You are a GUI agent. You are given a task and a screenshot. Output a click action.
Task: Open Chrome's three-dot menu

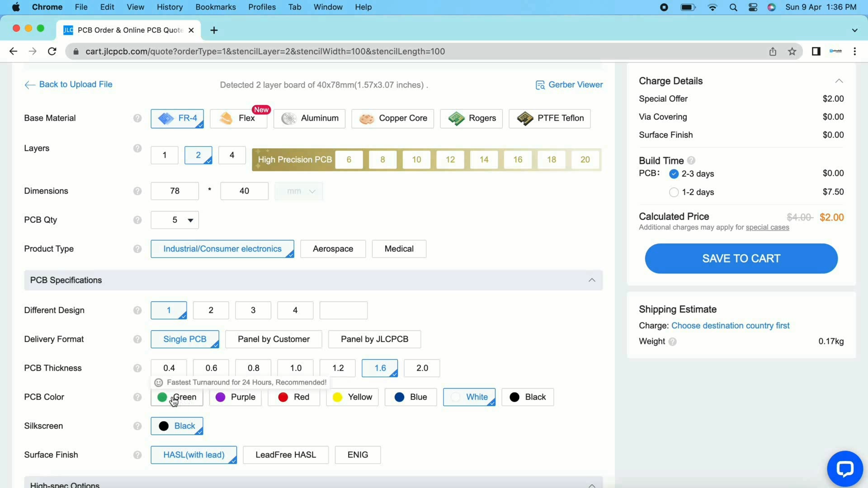[x=854, y=52]
